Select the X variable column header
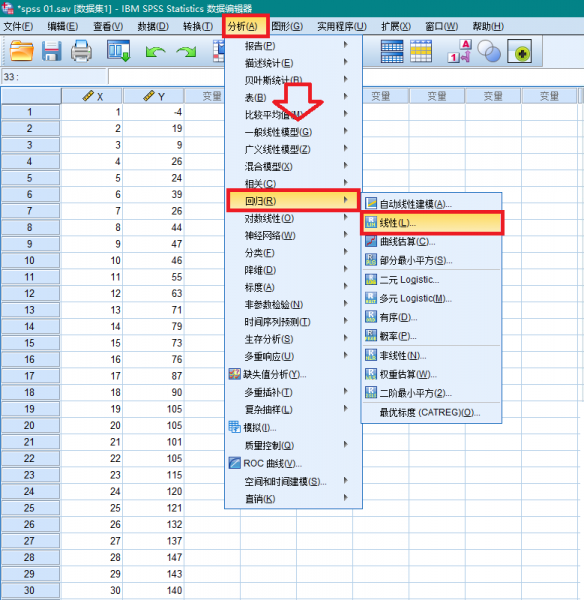This screenshot has height=600, width=584. tap(92, 96)
